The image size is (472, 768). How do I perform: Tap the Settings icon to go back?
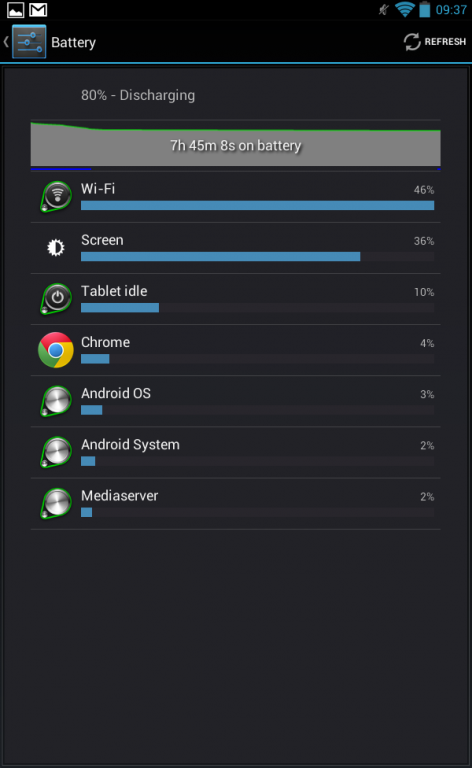pos(29,42)
